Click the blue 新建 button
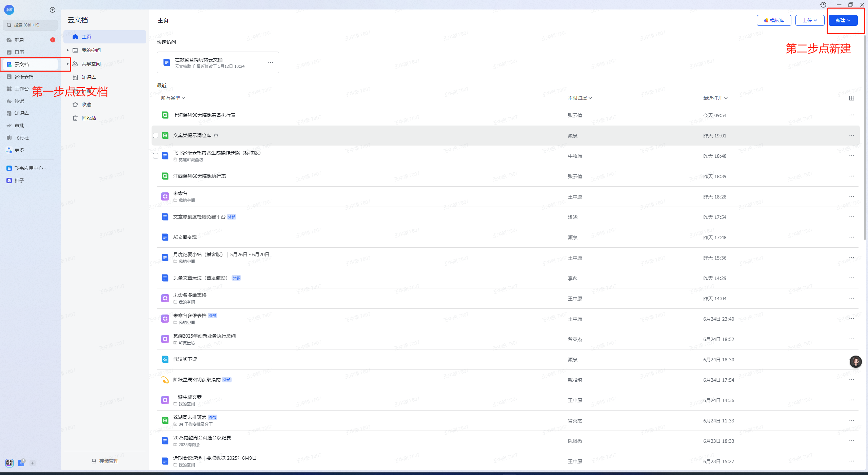 click(x=843, y=20)
